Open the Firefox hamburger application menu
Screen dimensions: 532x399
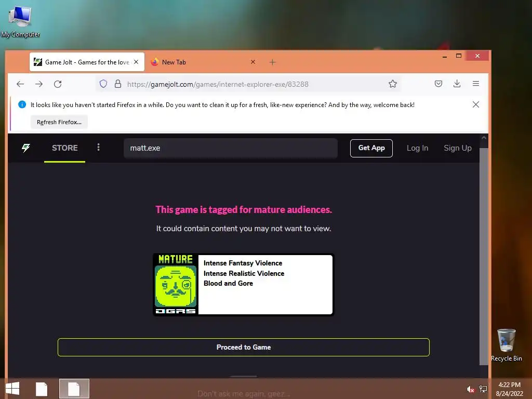coord(476,84)
